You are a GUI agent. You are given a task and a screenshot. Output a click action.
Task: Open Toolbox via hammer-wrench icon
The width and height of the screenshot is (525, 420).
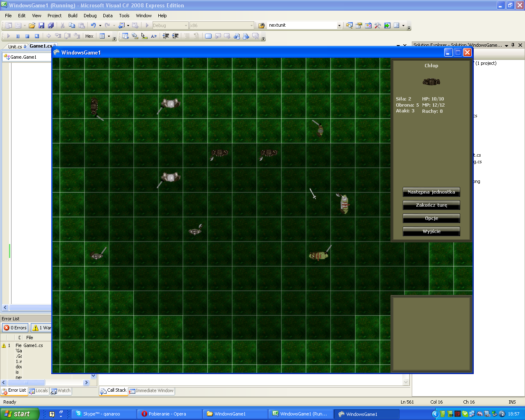377,25
